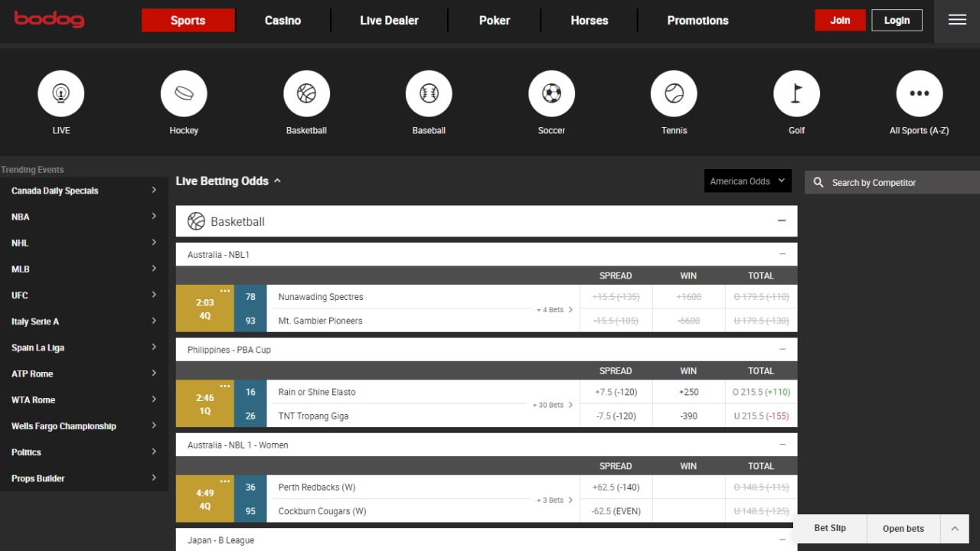Open the American Odds format dropdown
This screenshot has height=551, width=980.
coord(747,181)
